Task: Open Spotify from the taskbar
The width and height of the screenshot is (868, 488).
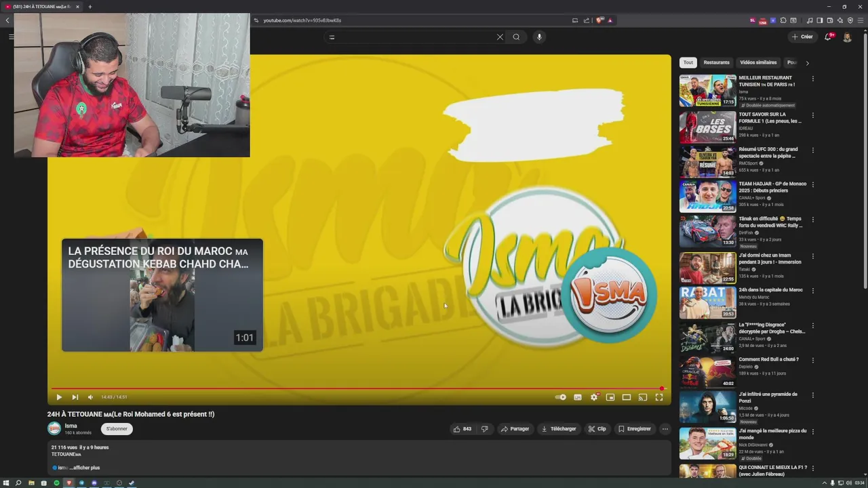Action: point(56,483)
